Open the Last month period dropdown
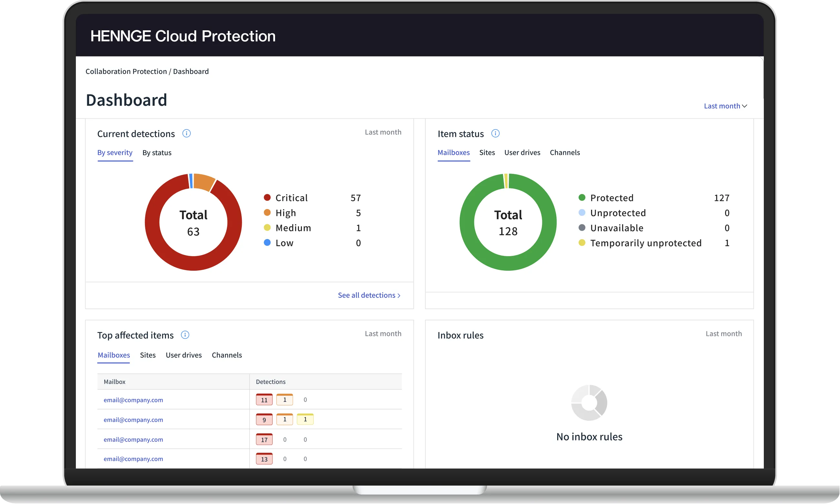This screenshot has width=840, height=504. pos(725,106)
